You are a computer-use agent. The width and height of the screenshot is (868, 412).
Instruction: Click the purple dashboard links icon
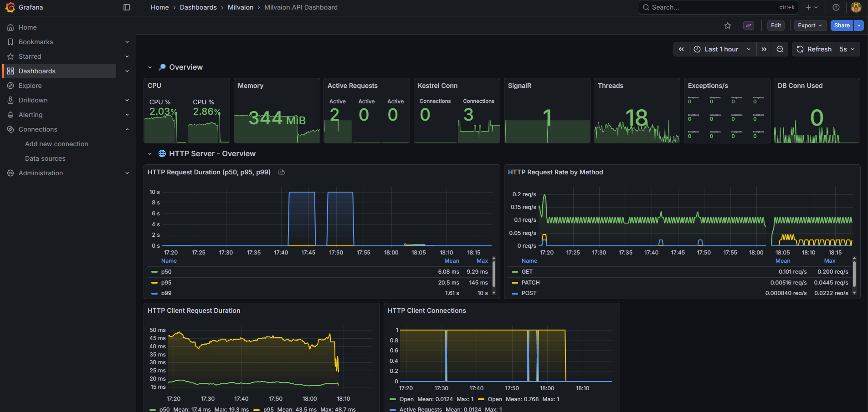point(749,25)
